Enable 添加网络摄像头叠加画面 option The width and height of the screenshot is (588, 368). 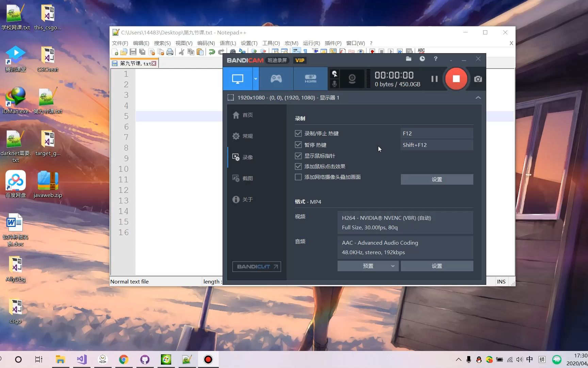(298, 177)
